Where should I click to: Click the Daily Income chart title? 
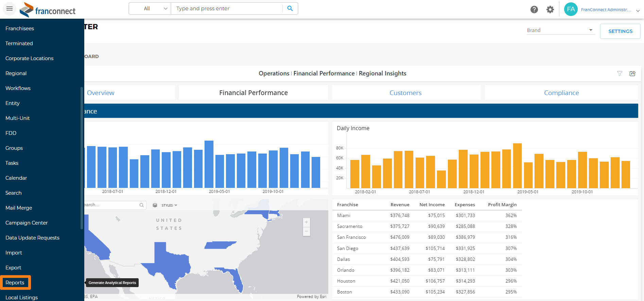(x=353, y=128)
